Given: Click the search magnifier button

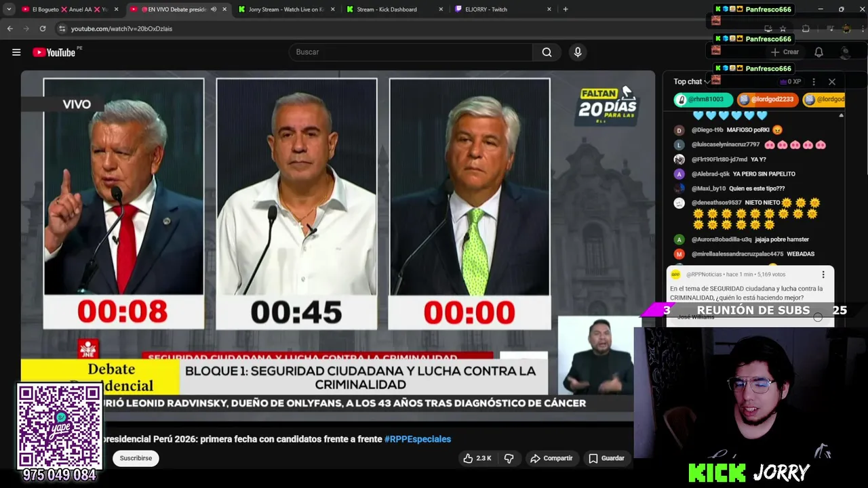Looking at the screenshot, I should 547,52.
